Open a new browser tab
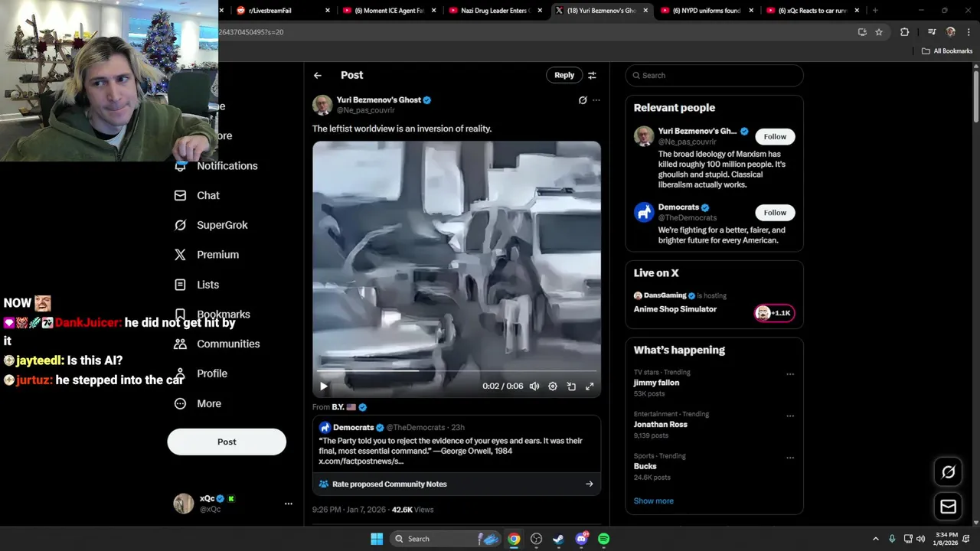This screenshot has height=551, width=980. point(875,11)
